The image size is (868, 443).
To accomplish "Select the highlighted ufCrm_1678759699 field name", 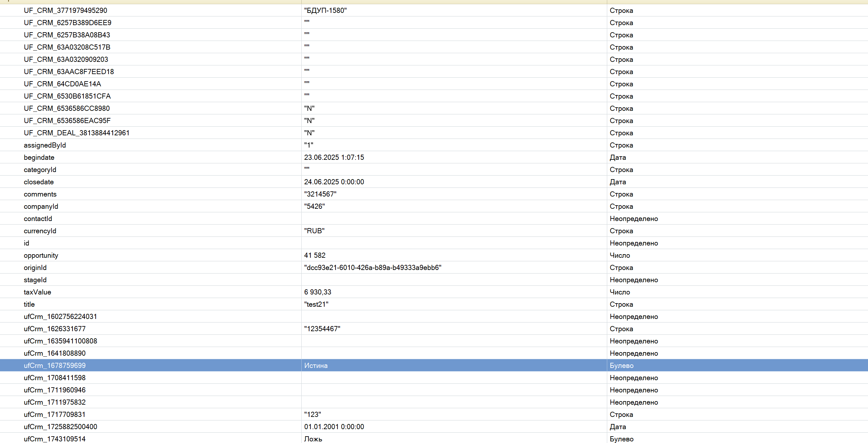I will click(55, 365).
